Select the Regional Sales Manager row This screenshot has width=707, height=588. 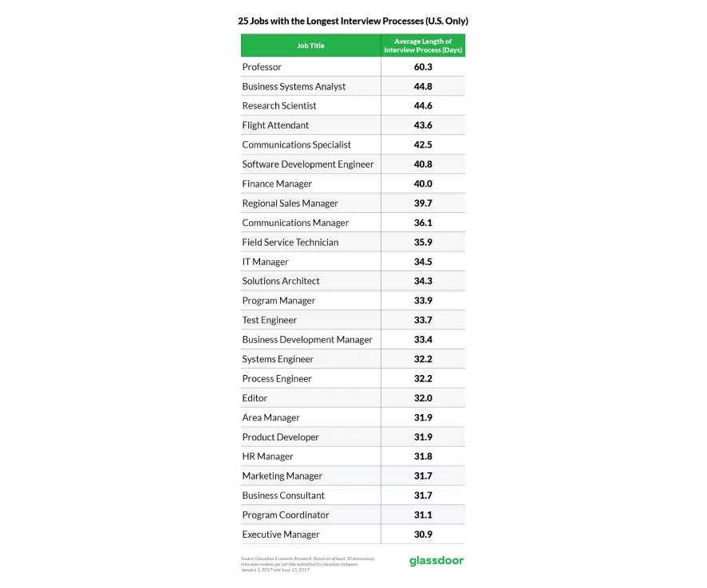[x=290, y=203]
